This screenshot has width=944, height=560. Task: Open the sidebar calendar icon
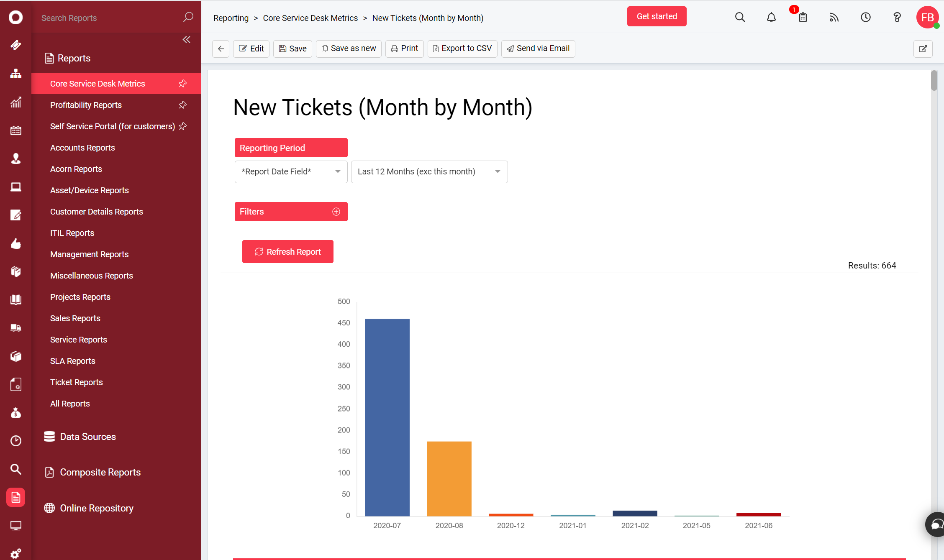[x=16, y=130]
